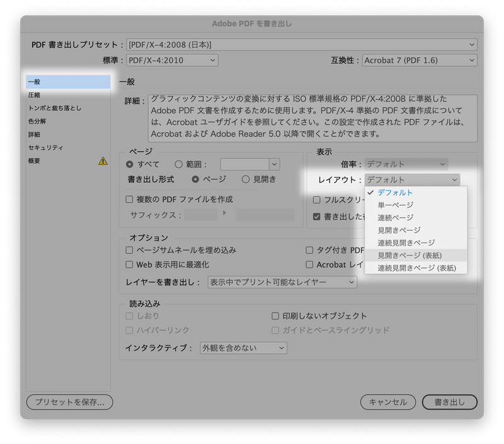Select the 範囲 radio button
The width and height of the screenshot is (504, 444).
coord(178,164)
